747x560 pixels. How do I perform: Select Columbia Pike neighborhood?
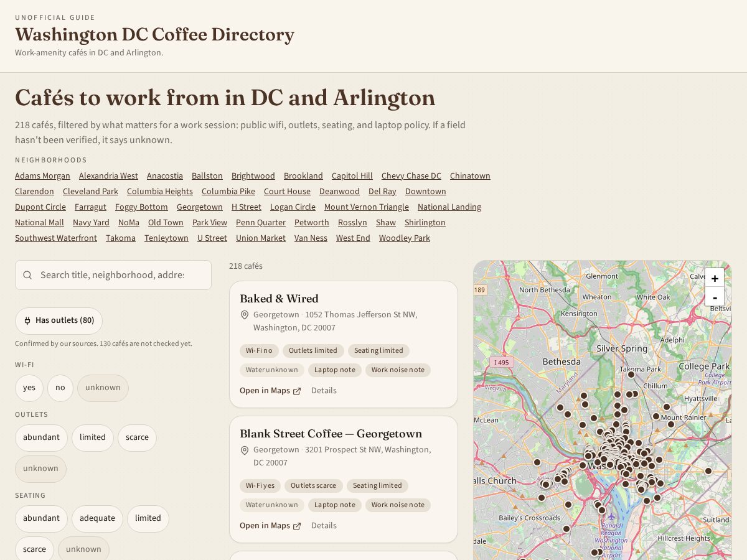pyautogui.click(x=228, y=192)
